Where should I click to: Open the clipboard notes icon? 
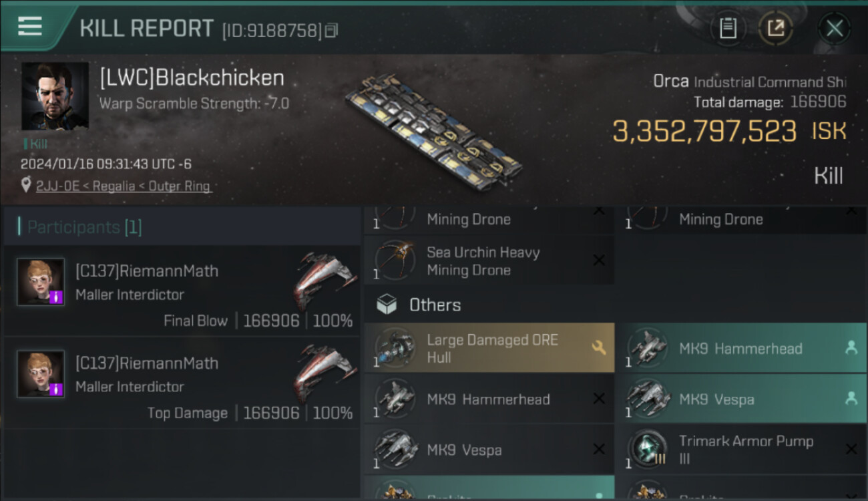728,28
